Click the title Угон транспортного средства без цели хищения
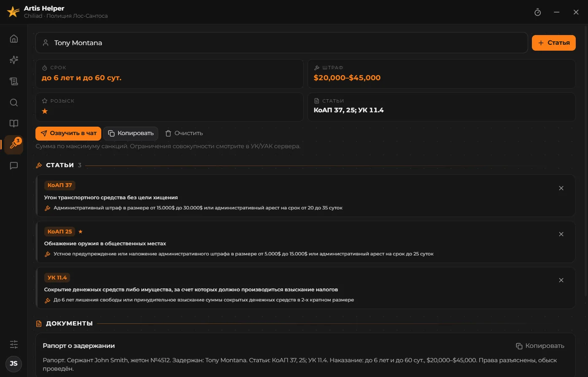The image size is (588, 377). point(111,198)
